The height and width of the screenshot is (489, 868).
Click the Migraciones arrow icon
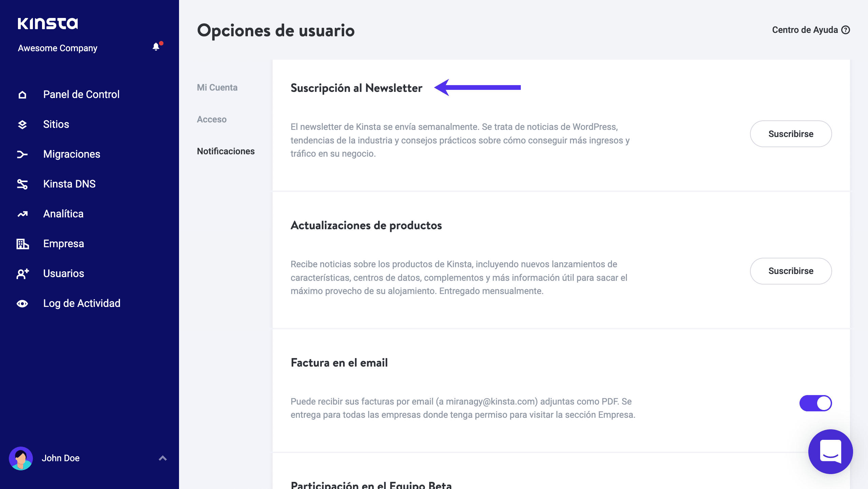[x=22, y=154]
